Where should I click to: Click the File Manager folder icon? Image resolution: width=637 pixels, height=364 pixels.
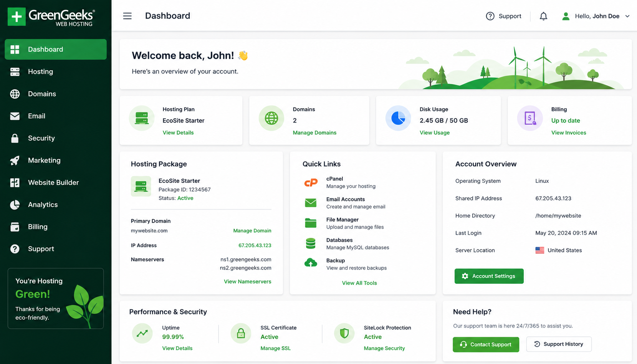pyautogui.click(x=311, y=223)
